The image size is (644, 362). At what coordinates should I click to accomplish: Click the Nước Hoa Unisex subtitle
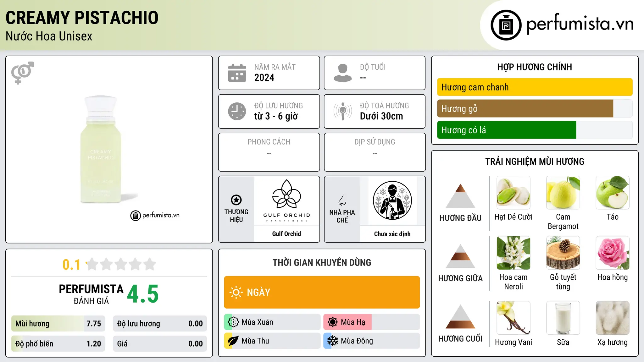point(49,36)
